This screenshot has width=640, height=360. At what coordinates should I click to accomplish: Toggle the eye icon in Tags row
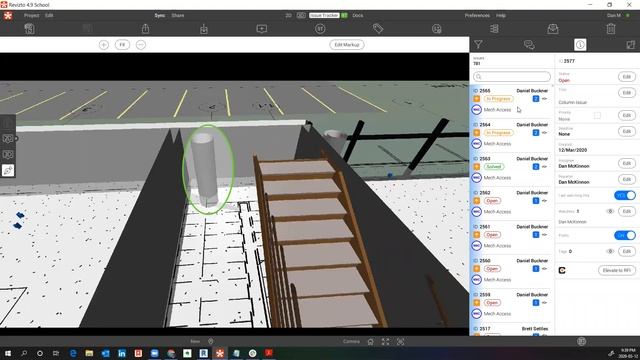point(610,251)
